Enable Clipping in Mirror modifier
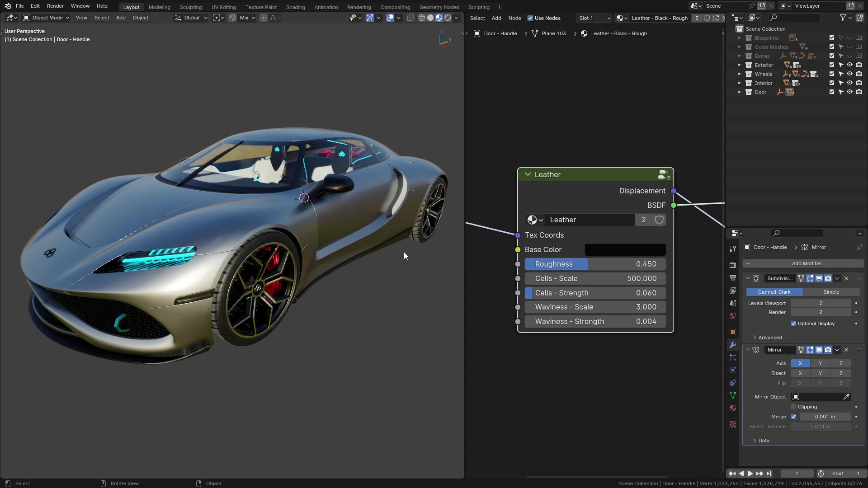 793,407
